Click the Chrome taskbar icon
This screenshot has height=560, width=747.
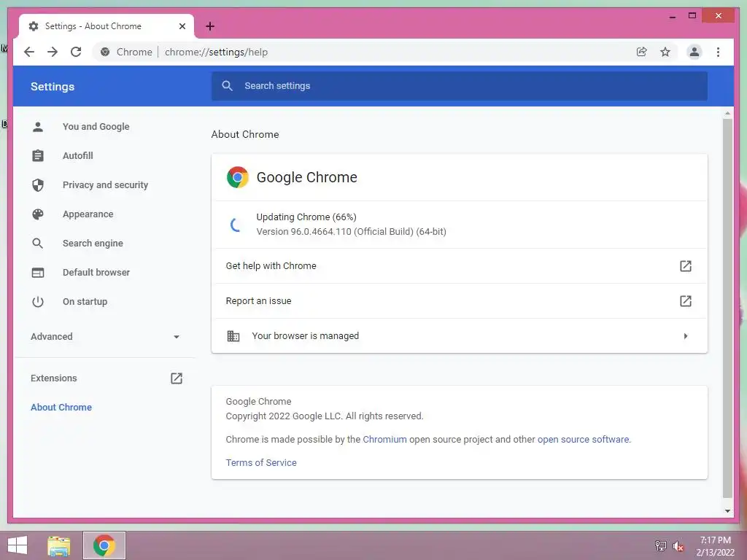[x=104, y=545]
